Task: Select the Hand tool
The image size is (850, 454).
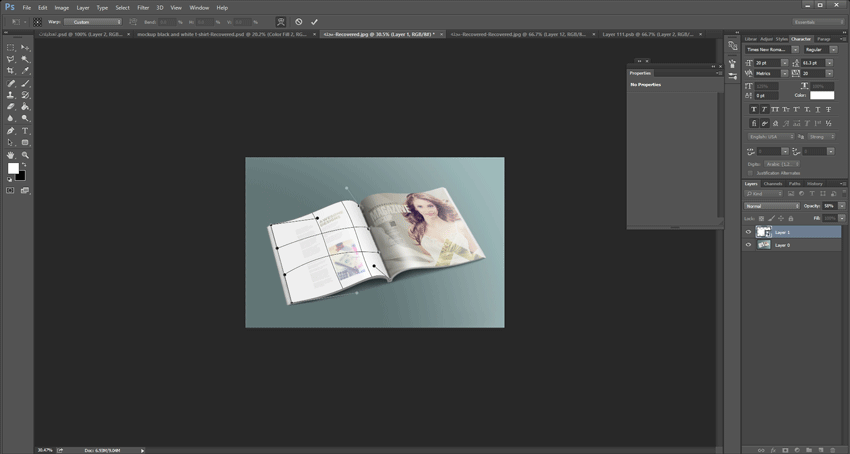Action: 10,155
